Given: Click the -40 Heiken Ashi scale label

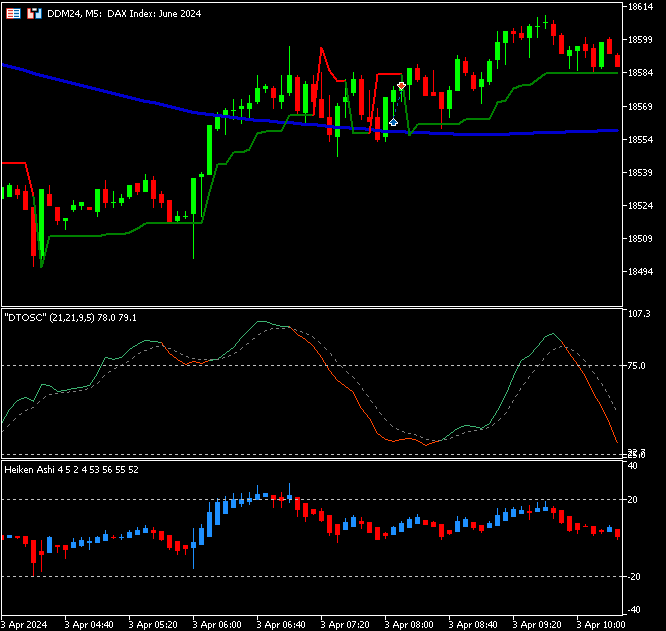Looking at the screenshot, I should tap(634, 610).
